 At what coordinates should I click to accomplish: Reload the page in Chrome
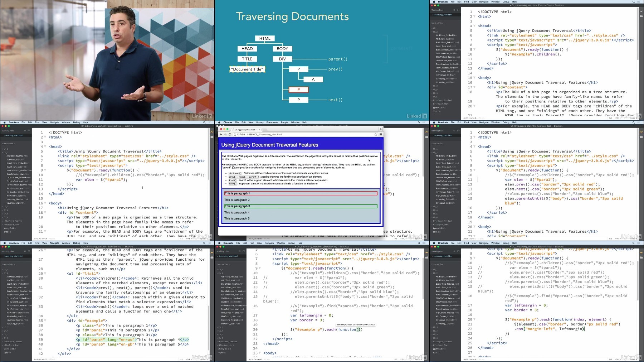[x=230, y=135]
